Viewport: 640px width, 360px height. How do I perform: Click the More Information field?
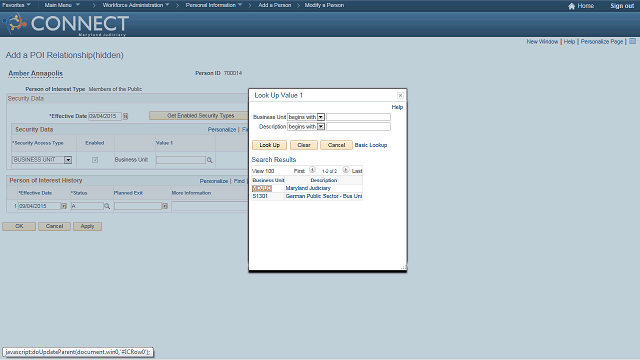pyautogui.click(x=210, y=206)
